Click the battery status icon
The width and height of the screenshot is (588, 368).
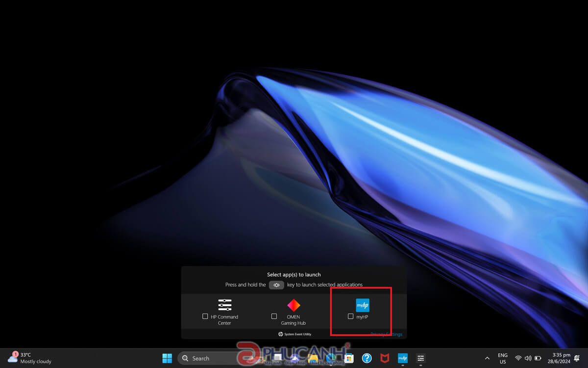coord(538,358)
